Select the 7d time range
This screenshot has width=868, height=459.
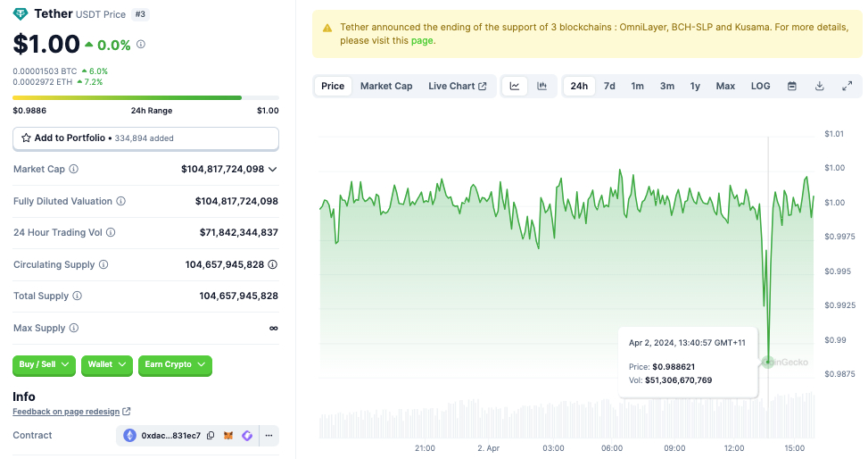609,86
